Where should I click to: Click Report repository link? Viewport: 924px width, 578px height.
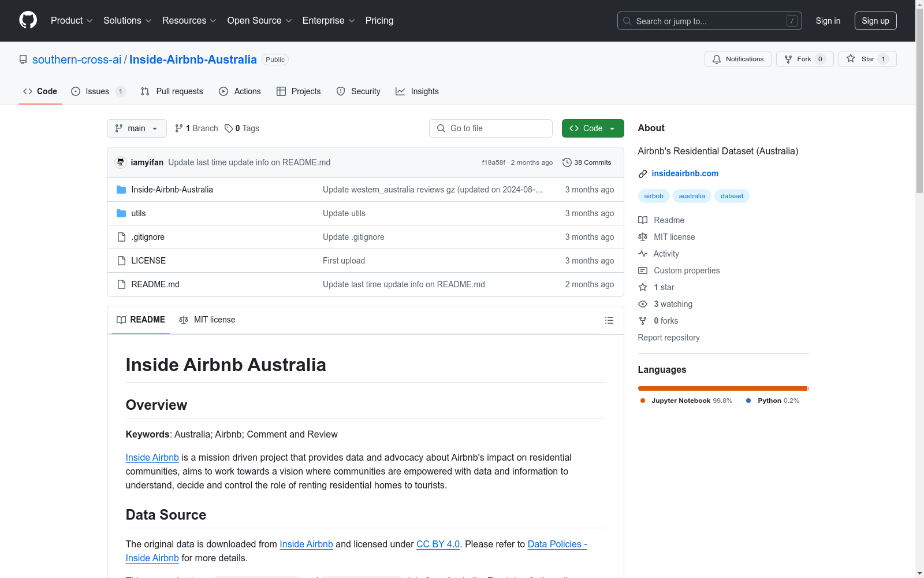669,338
